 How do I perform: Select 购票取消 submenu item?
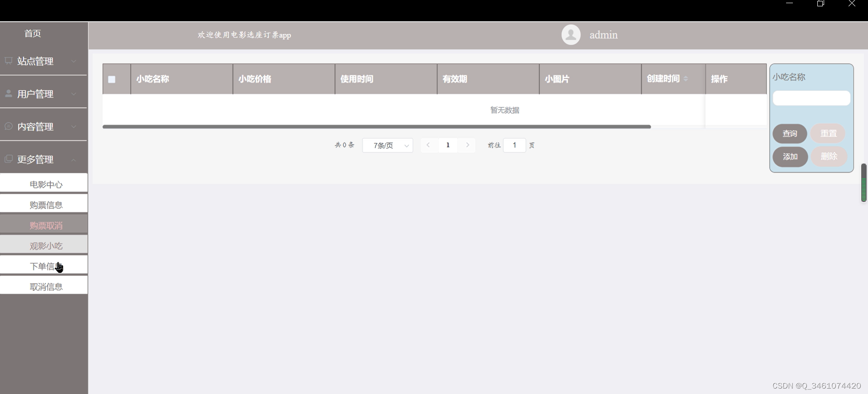[x=44, y=225]
